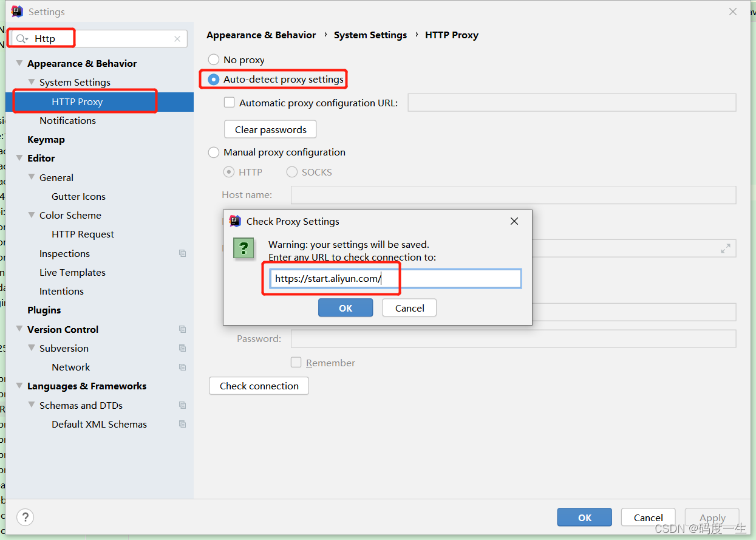Click Cancel in Check Proxy Settings dialog
The width and height of the screenshot is (756, 540).
409,308
